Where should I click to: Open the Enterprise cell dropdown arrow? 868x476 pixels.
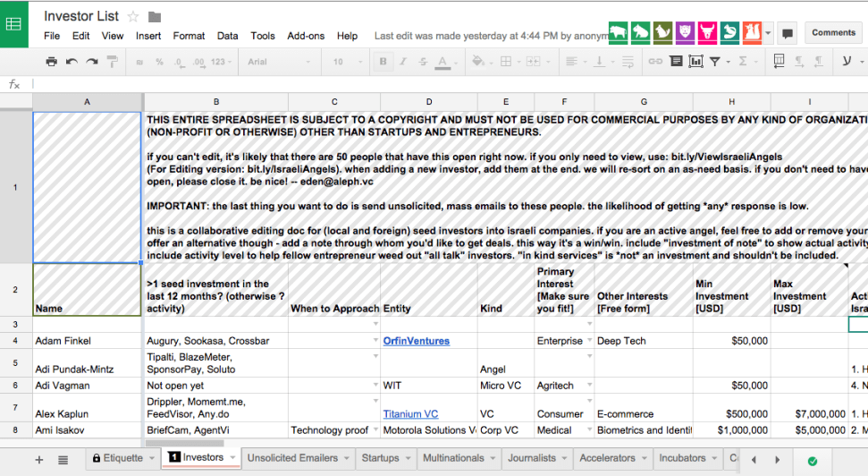pyautogui.click(x=589, y=340)
